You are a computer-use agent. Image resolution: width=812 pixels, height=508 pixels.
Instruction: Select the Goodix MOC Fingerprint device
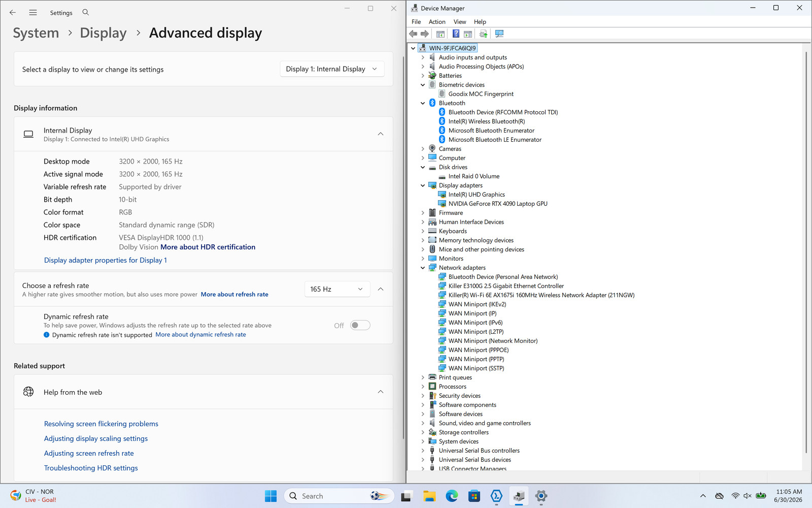481,94
